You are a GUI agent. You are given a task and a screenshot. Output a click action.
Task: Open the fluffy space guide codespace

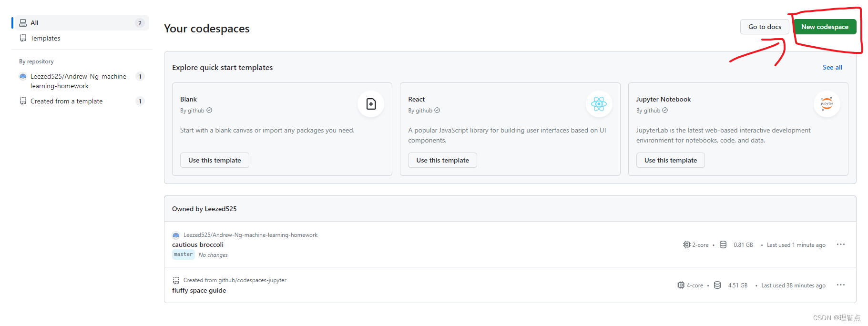pyautogui.click(x=199, y=290)
